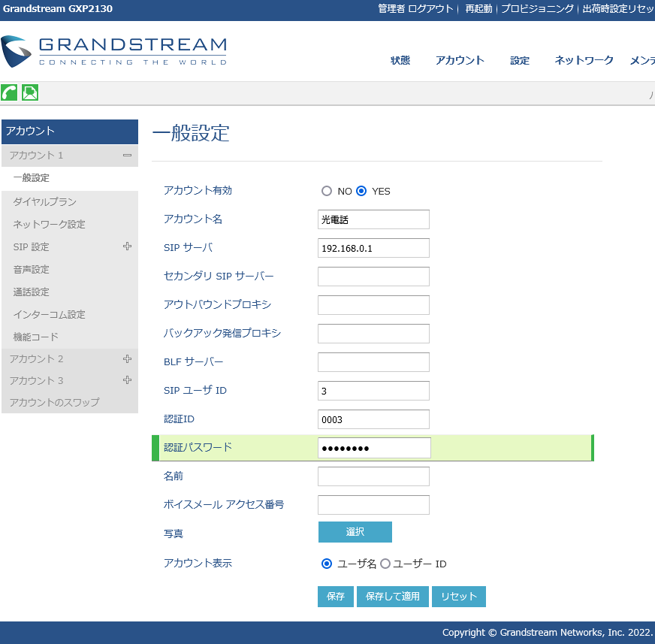Click the ログアウト link
Viewport: 655px width, 644px height.
pyautogui.click(x=430, y=9)
